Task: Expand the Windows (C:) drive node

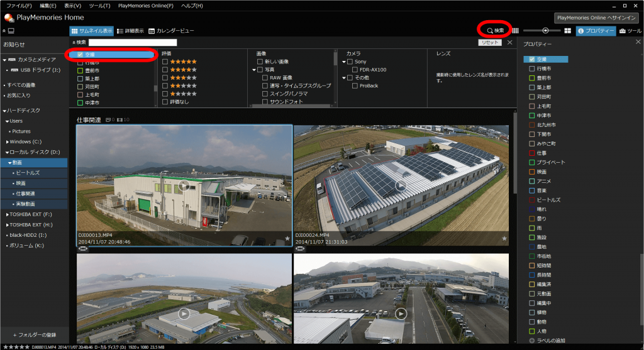Action: 8,142
